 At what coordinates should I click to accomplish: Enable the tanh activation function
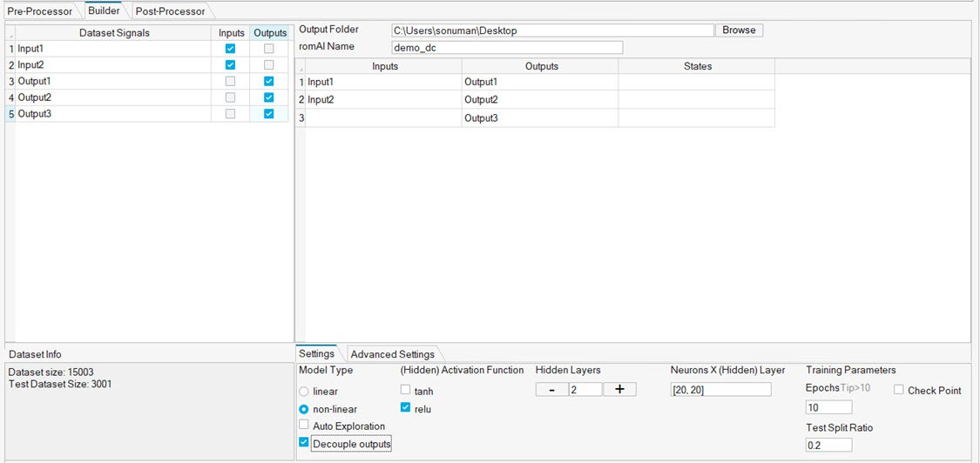[x=405, y=391]
